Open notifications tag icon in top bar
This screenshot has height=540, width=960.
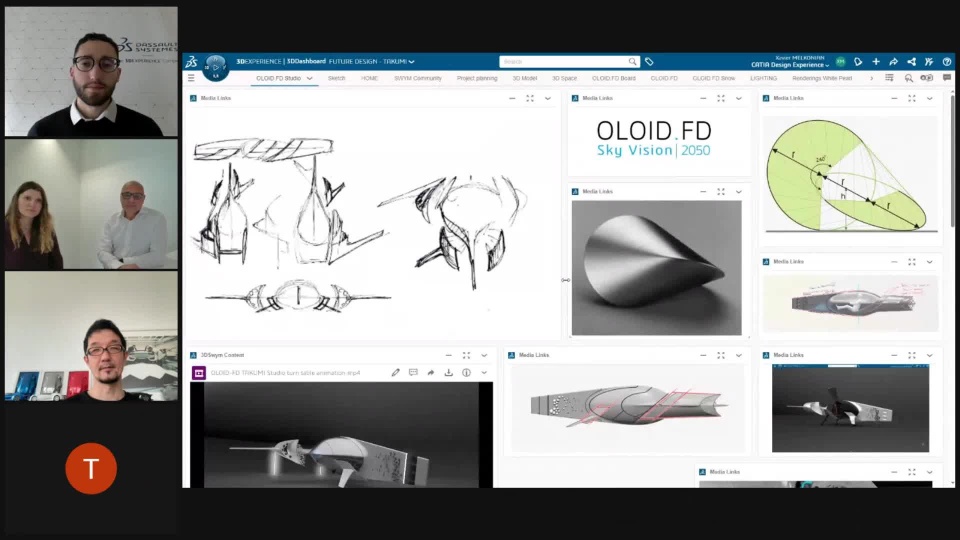858,62
